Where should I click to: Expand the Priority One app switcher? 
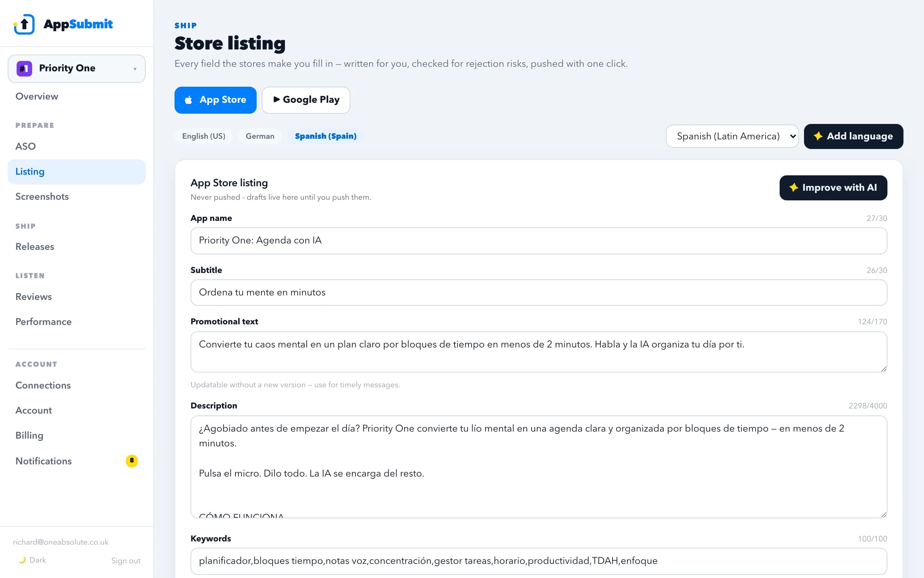pos(77,68)
